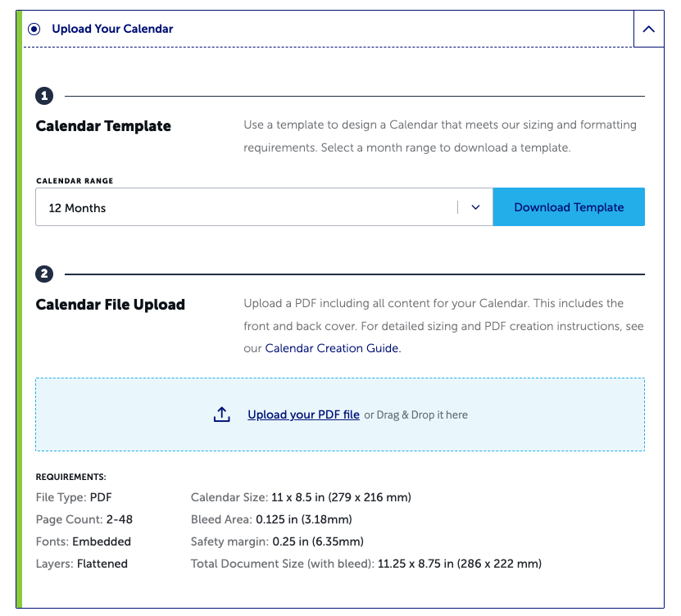Open the Calendar Creation Guide link
Image resolution: width=681 pixels, height=616 pixels.
(x=330, y=347)
